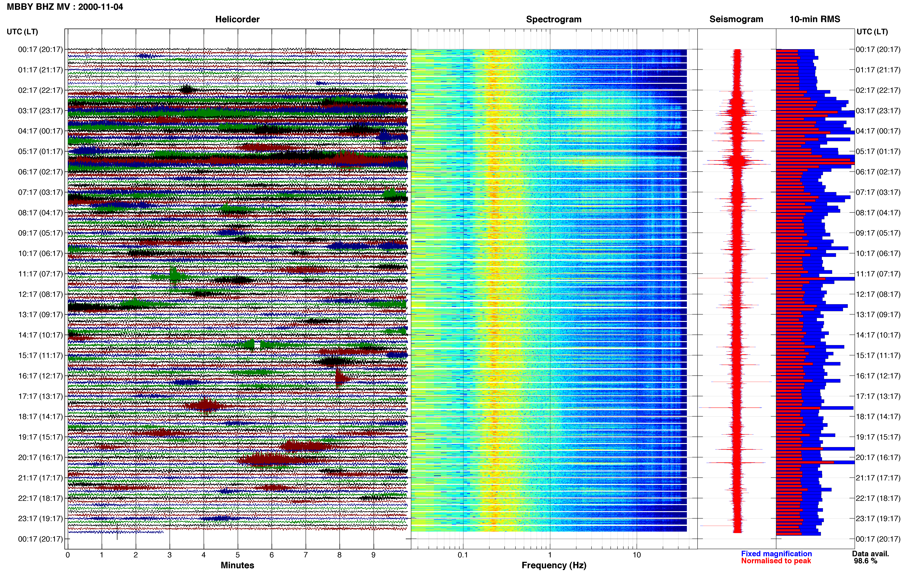Click the plot title 'MBBY BHZ MV : 2000-11-04'

pyautogui.click(x=65, y=6)
